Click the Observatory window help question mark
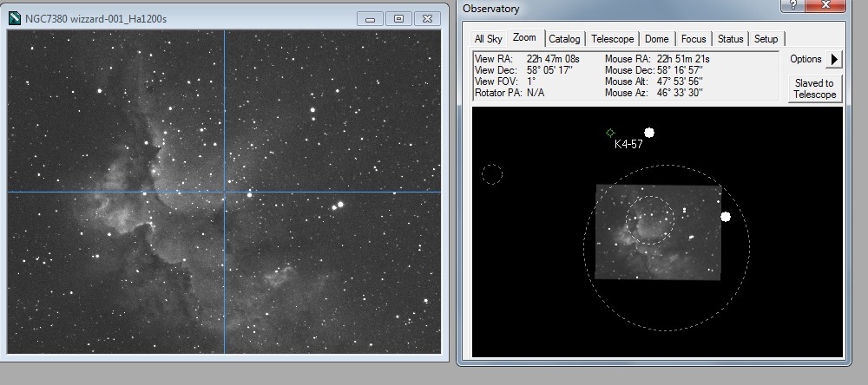868x385 pixels. coord(794,6)
